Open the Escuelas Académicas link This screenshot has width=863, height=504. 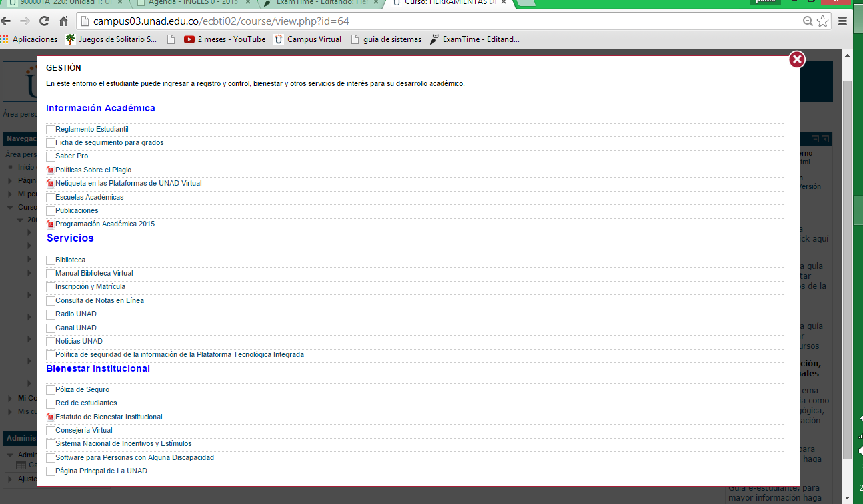[x=89, y=197]
